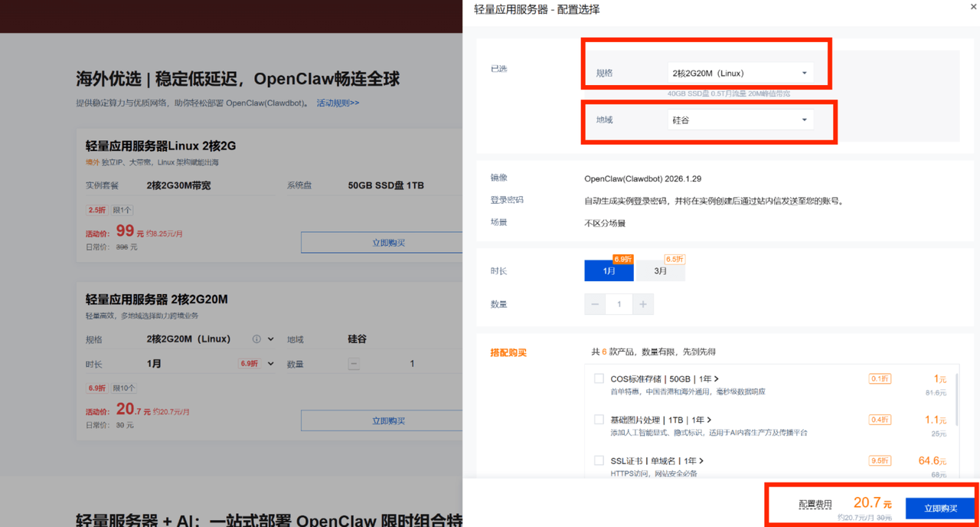Click the quantity input field showing 1
Screen dimensions: 980x527
(619, 304)
